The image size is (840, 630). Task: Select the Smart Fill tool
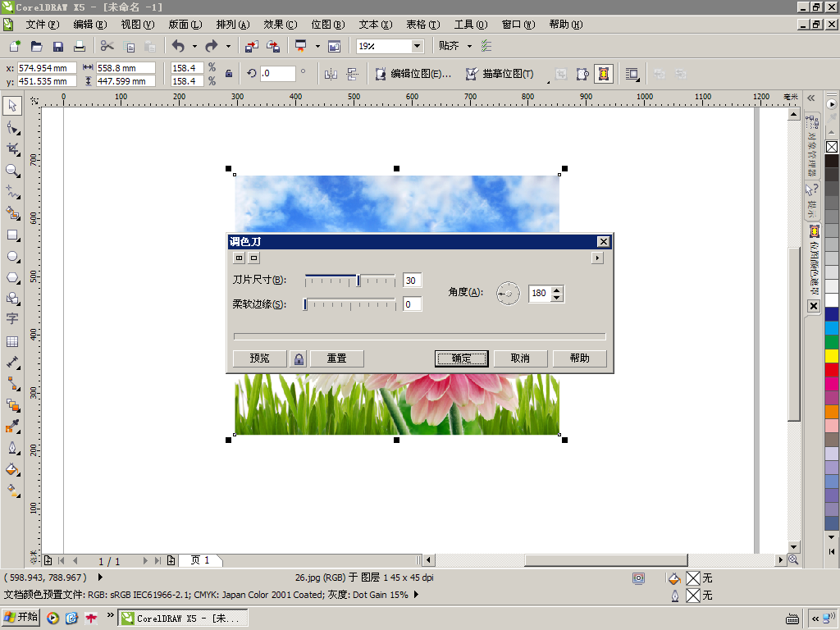(x=12, y=214)
